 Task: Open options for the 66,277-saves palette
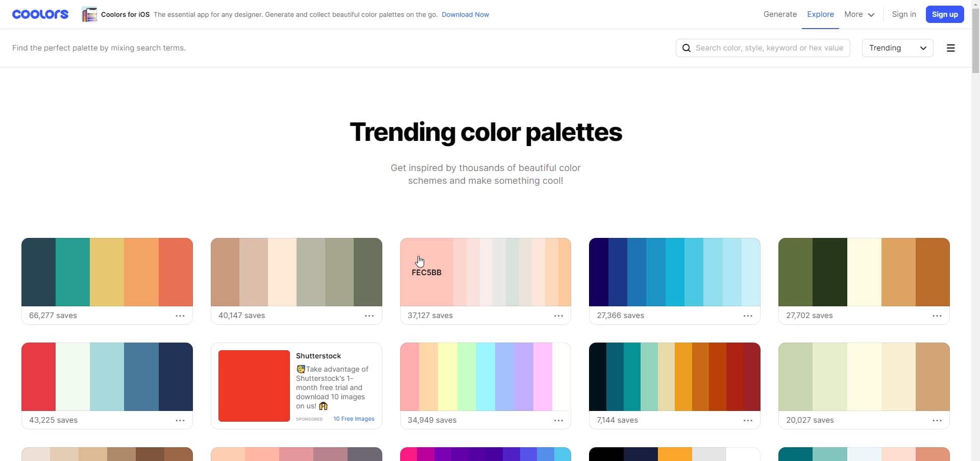(x=180, y=316)
